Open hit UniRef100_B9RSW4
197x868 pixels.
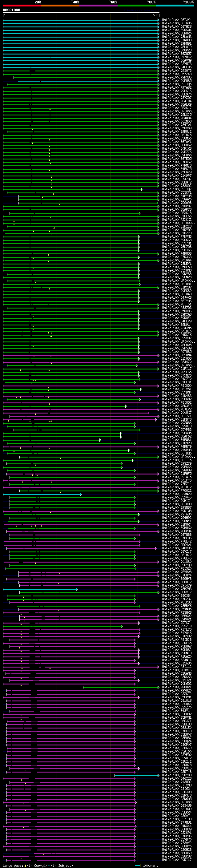pos(177,30)
